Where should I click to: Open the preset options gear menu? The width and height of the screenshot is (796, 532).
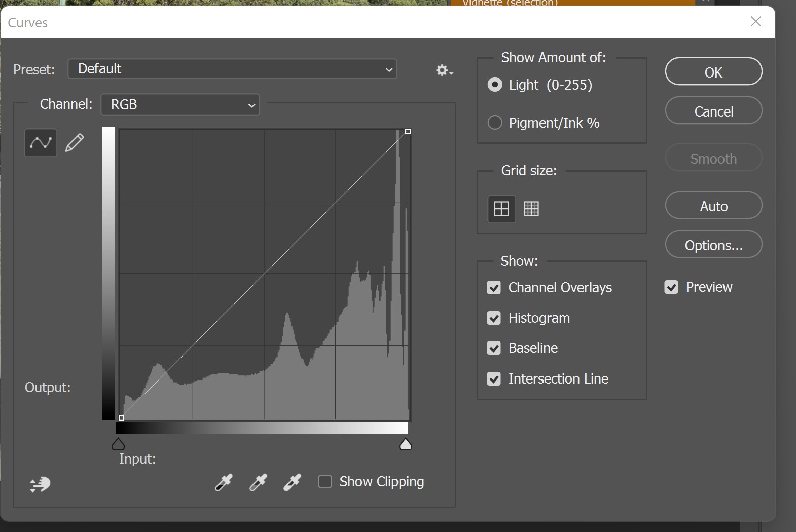tap(444, 70)
